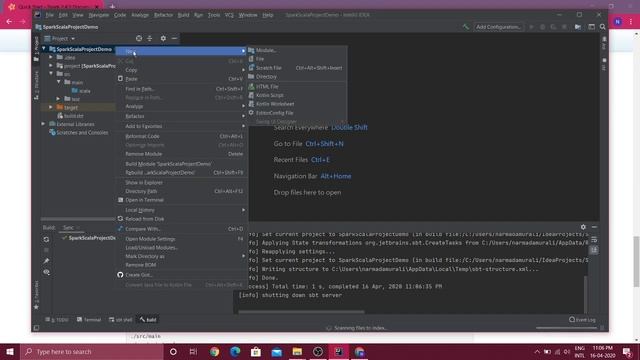Open Microsoft Store from the taskbar
The image size is (640, 360).
[256, 351]
